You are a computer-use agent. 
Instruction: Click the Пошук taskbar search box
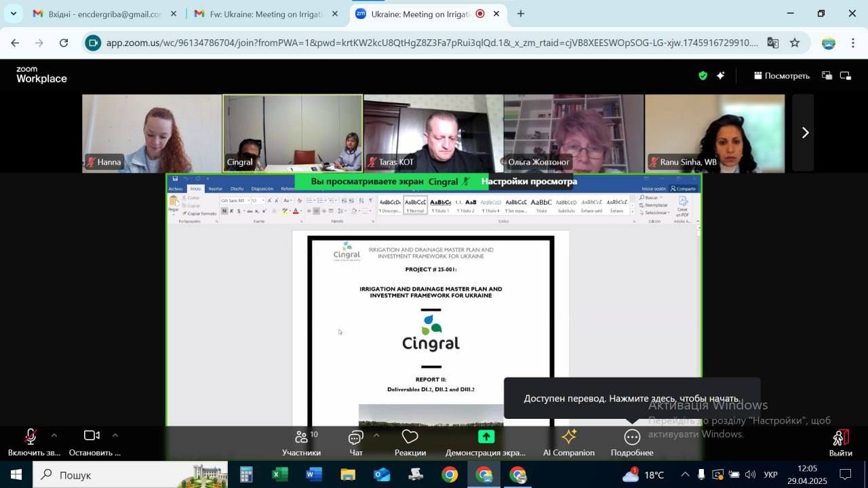point(131,474)
